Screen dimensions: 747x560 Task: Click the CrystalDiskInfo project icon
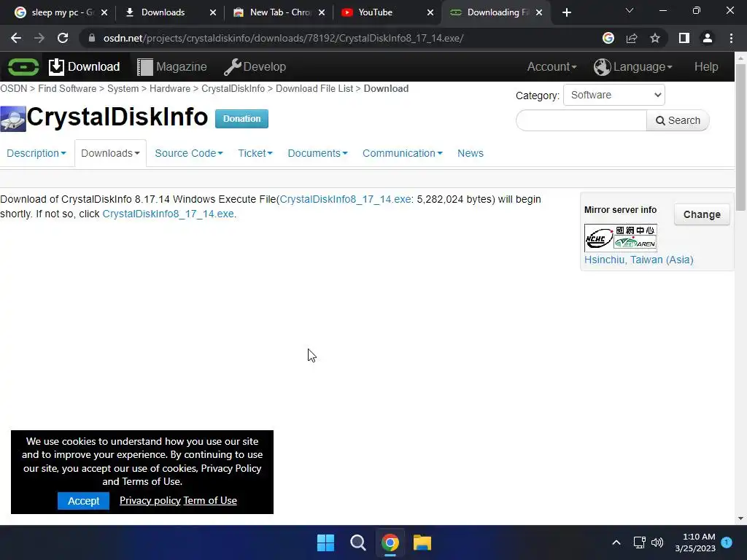(13, 119)
